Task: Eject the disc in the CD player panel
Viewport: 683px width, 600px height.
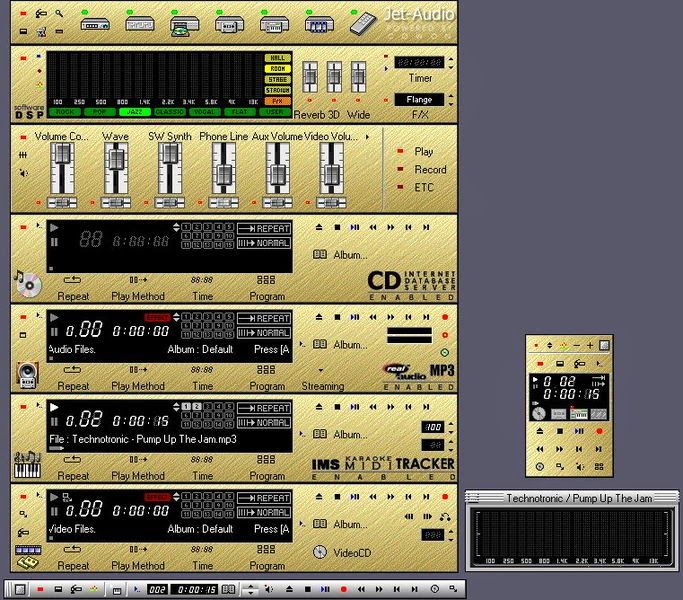Action: point(319,227)
